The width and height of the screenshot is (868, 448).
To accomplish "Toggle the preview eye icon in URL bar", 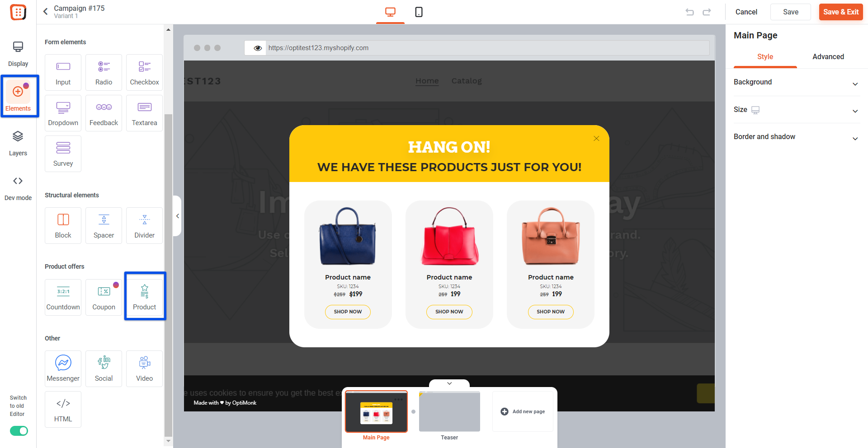I will click(x=258, y=48).
